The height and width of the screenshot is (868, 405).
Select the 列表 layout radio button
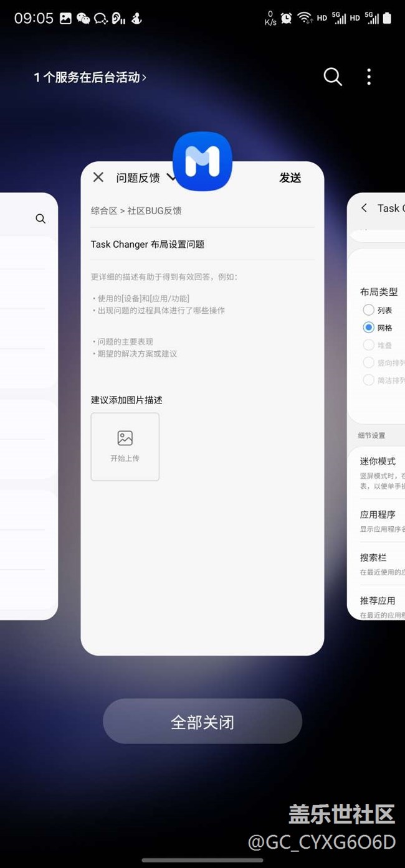click(x=369, y=310)
